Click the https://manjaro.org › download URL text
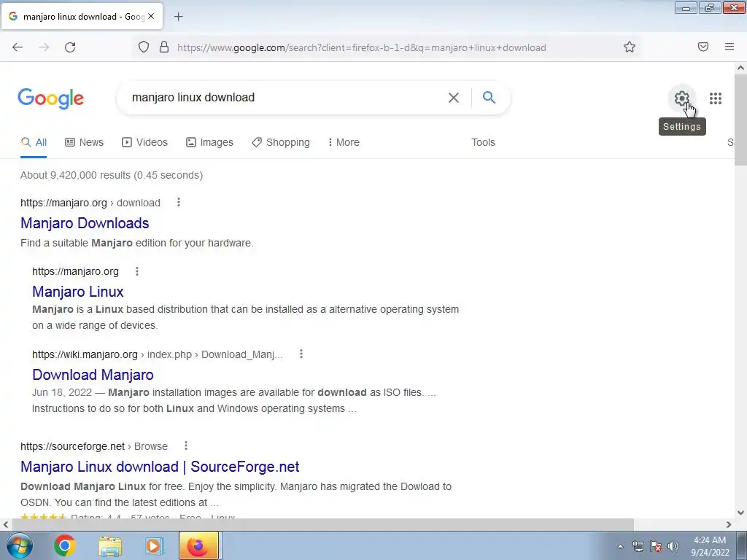This screenshot has height=560, width=747. pos(90,203)
